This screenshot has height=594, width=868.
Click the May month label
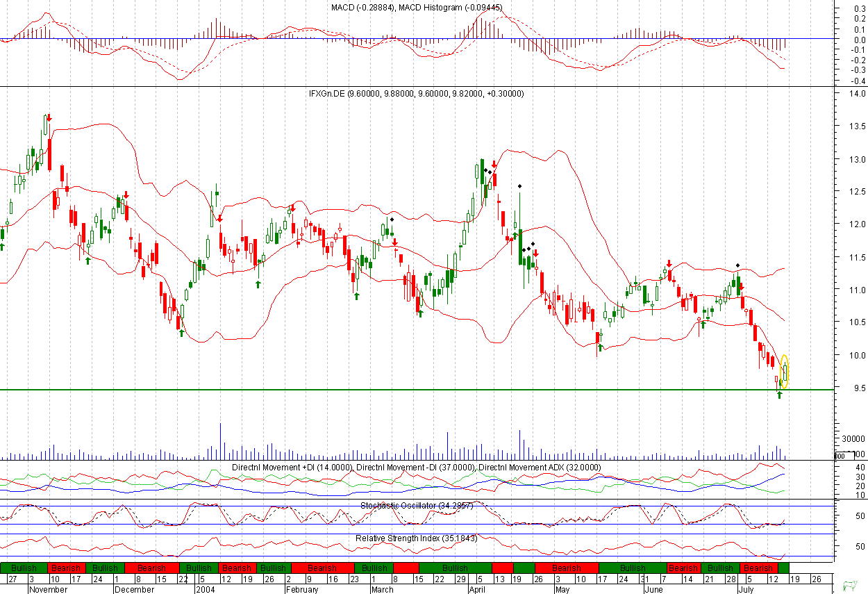click(562, 589)
